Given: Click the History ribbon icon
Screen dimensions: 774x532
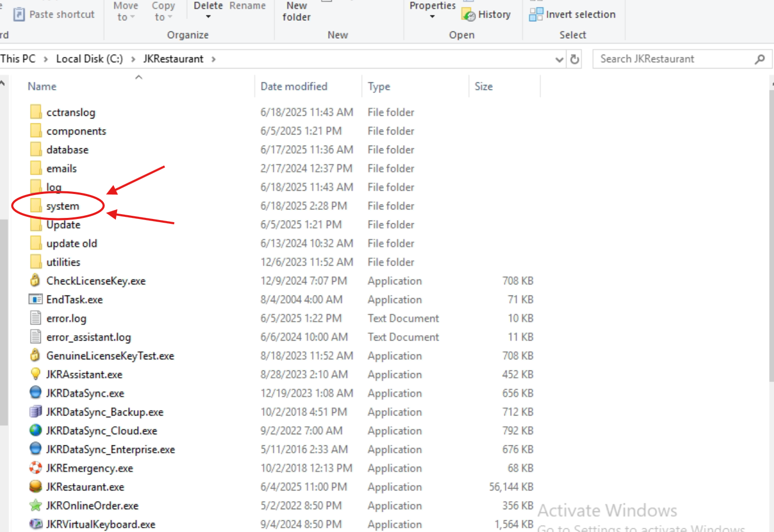Looking at the screenshot, I should click(x=469, y=15).
